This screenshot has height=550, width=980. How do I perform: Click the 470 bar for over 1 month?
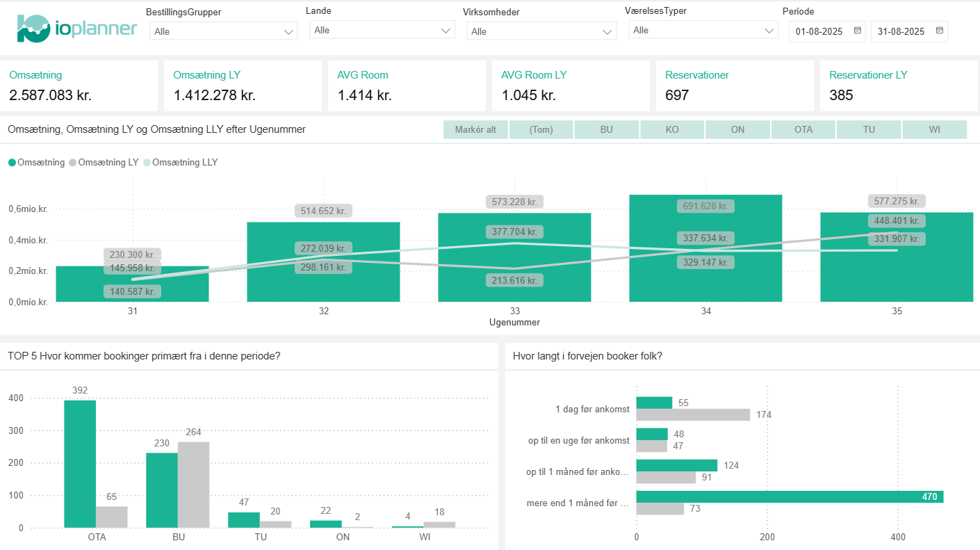pyautogui.click(x=789, y=496)
